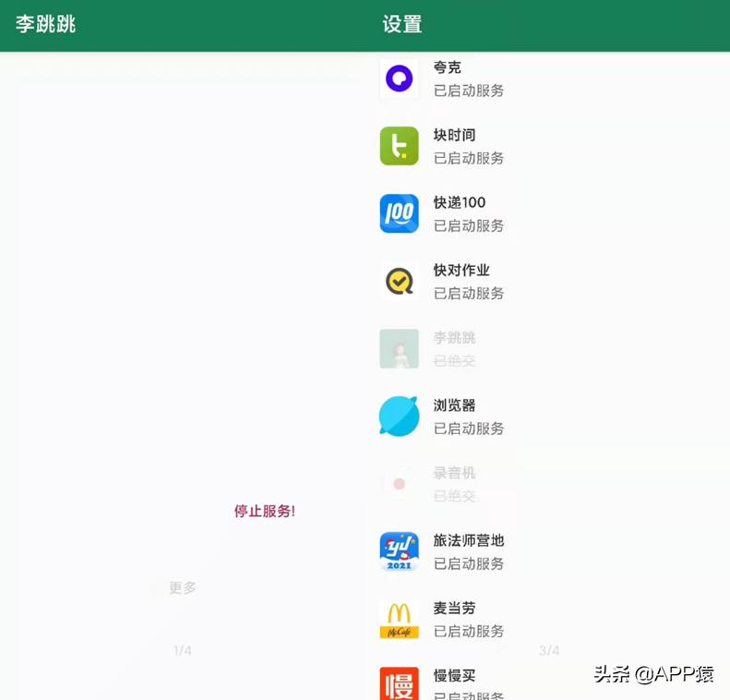Screen dimensions: 730x700
Task: Tap the 3/4 page indicator
Action: (x=549, y=650)
